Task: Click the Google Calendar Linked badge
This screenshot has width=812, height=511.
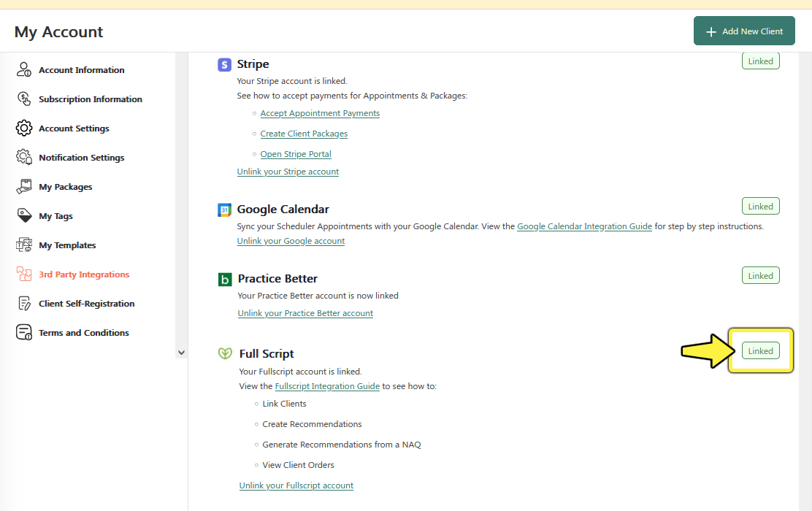Action: [761, 206]
